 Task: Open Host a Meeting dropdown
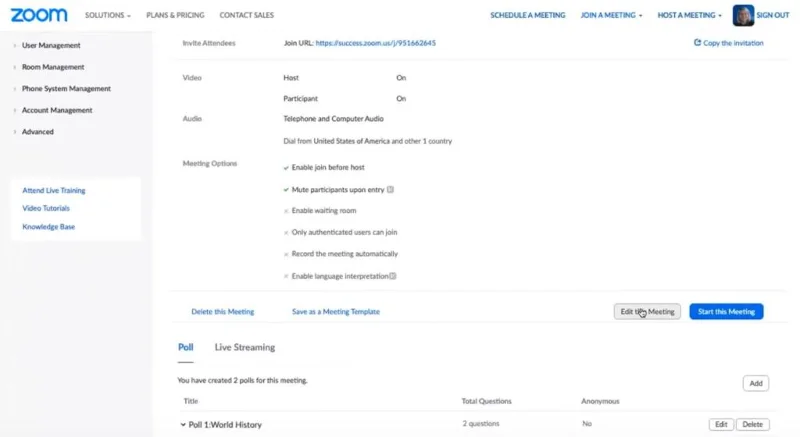[x=689, y=15]
